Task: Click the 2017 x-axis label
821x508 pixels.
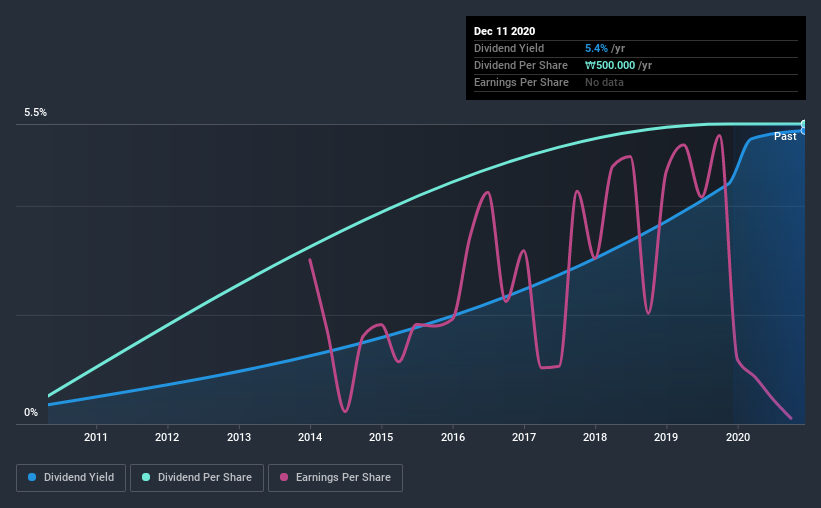Action: 524,437
